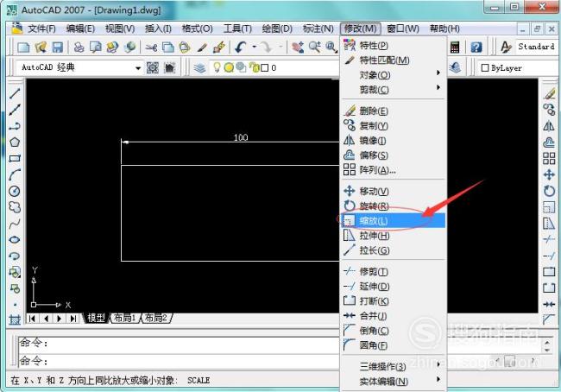Click the last-tab navigation arrow button
Viewport: 561px width, 392px height.
click(73, 319)
